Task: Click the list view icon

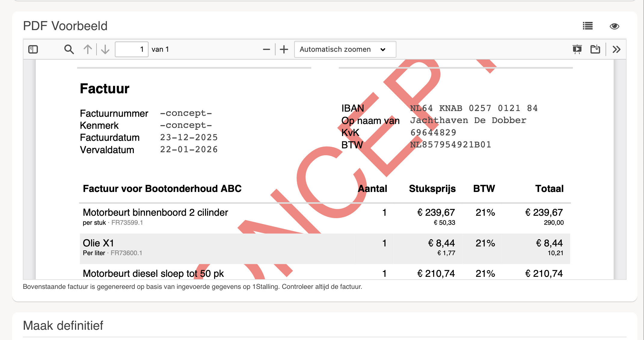Action: [x=587, y=26]
